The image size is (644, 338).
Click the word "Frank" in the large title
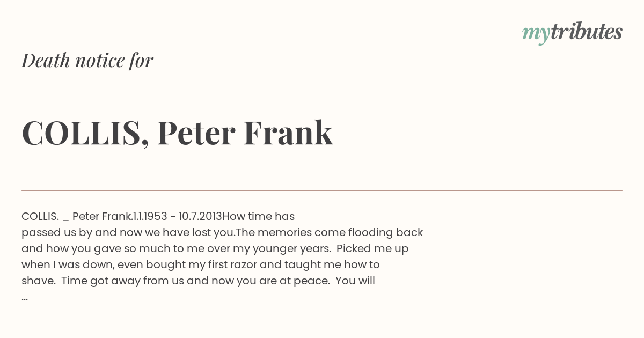point(288,132)
